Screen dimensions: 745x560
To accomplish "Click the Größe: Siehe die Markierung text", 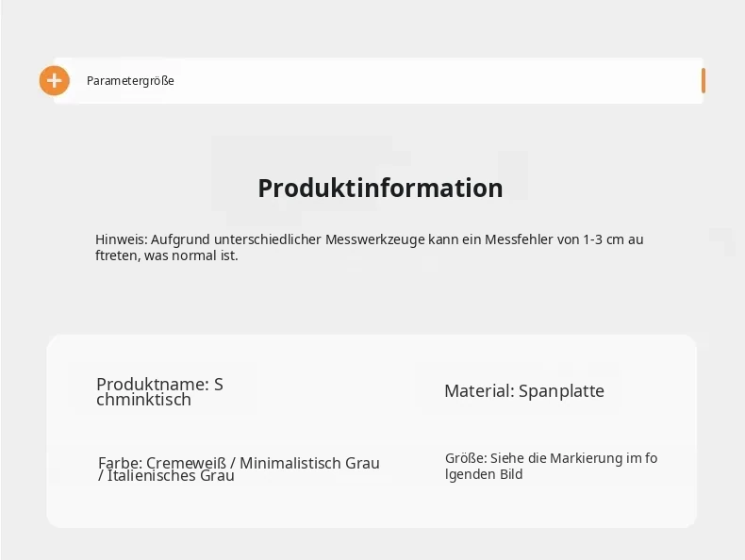I will [551, 466].
